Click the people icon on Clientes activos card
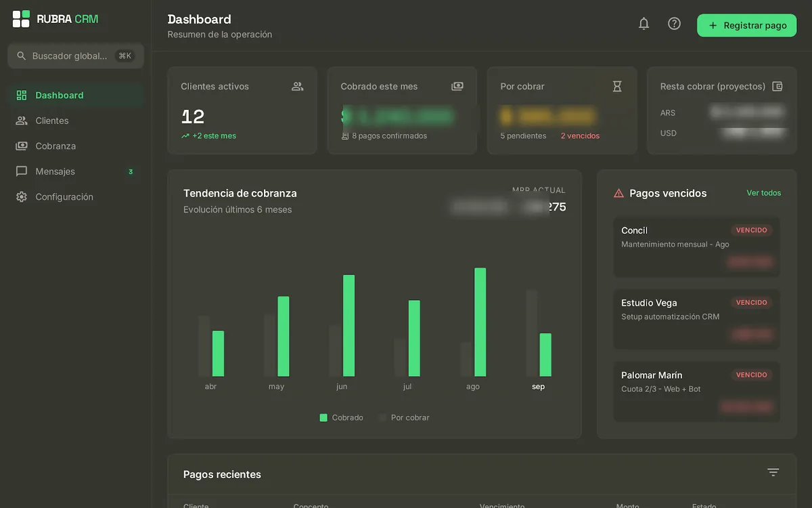The image size is (812, 508). (x=297, y=86)
